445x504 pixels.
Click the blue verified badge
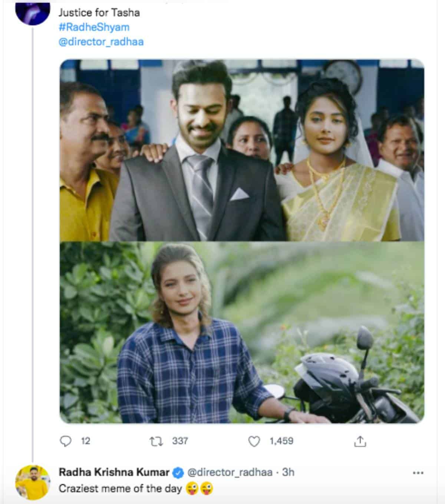pos(179,472)
